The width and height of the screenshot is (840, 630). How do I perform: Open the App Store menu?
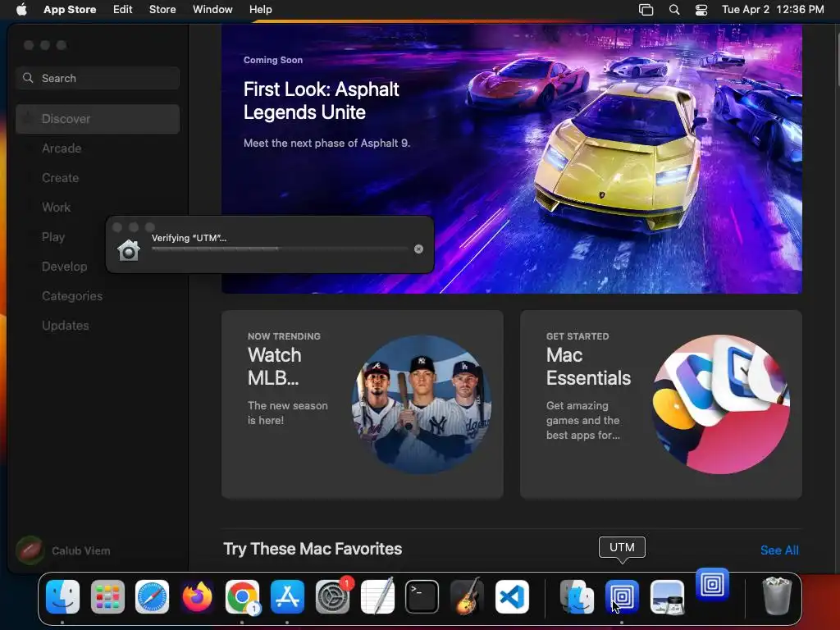tap(70, 10)
